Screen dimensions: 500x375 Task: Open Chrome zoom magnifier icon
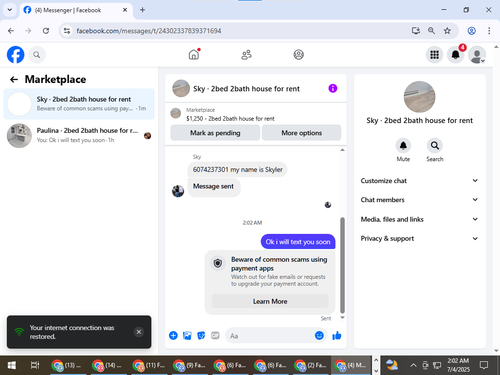pyautogui.click(x=431, y=31)
